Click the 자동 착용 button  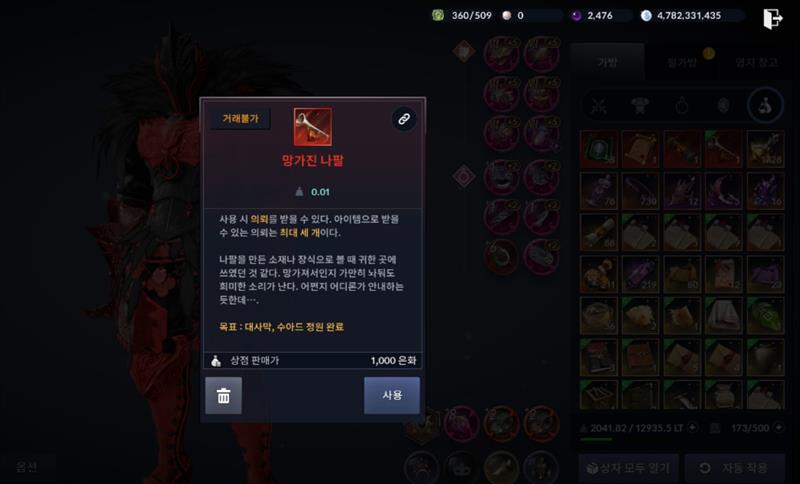tap(735, 468)
